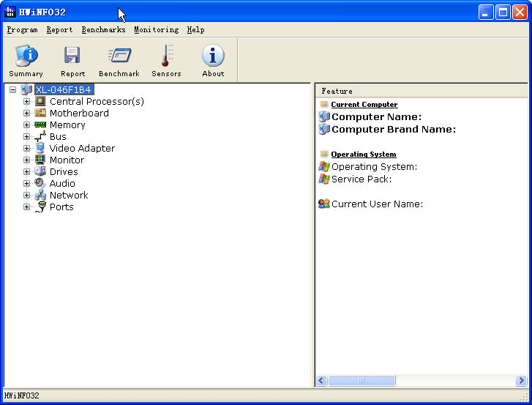This screenshot has height=405, width=532.
Task: Click the Report floppy disk icon
Action: point(72,56)
